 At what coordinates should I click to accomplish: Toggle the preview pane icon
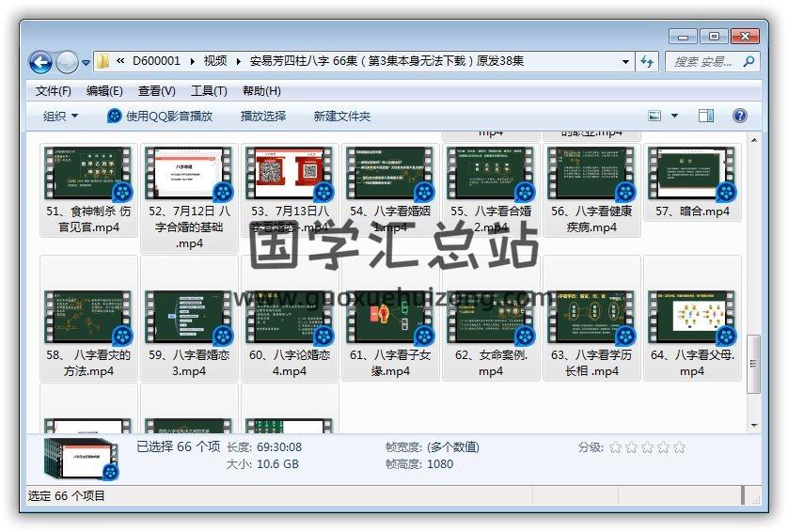[706, 116]
